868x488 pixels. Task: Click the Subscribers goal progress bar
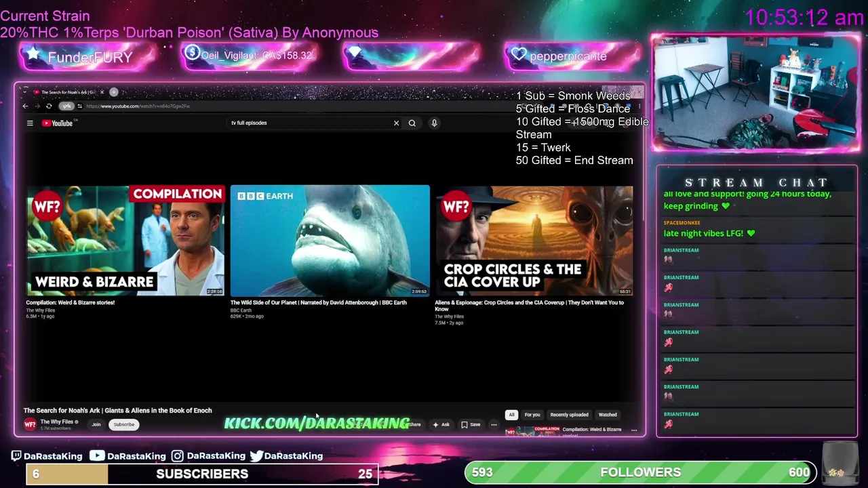coord(202,474)
